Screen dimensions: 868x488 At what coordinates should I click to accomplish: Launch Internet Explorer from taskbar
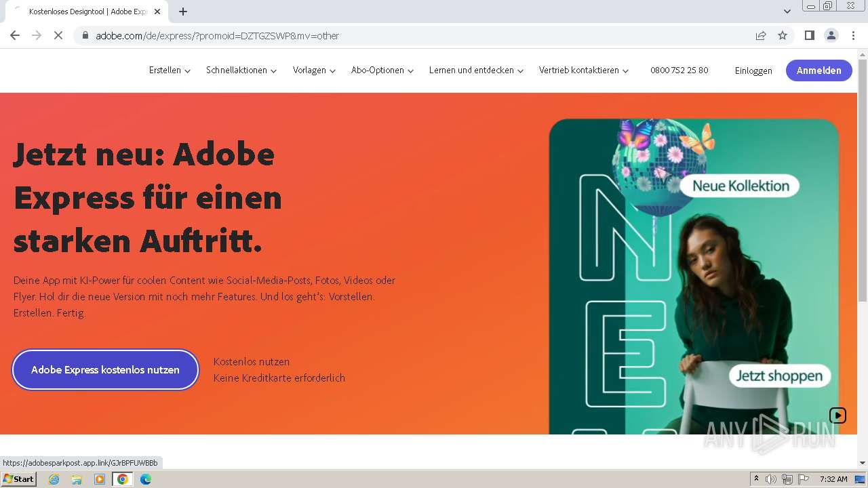pyautogui.click(x=54, y=479)
